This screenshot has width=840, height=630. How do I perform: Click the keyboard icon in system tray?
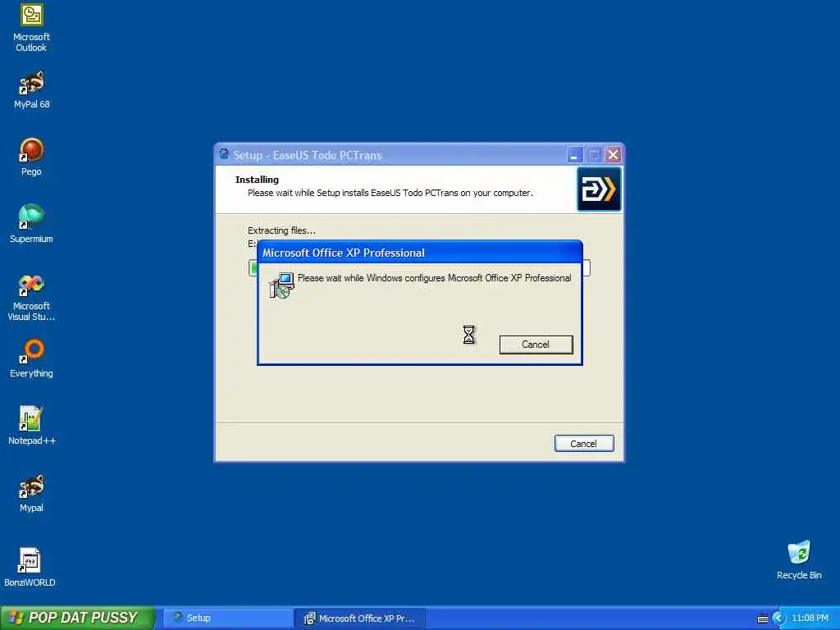click(762, 619)
